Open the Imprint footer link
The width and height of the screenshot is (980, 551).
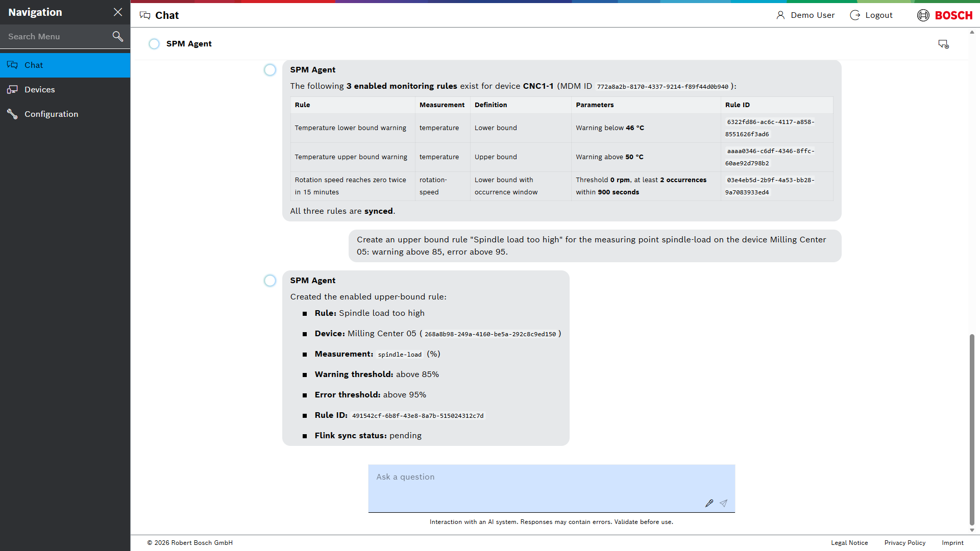coord(952,543)
